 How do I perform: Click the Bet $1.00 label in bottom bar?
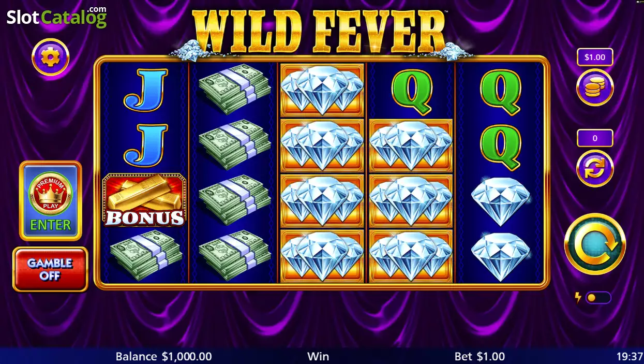click(x=480, y=356)
